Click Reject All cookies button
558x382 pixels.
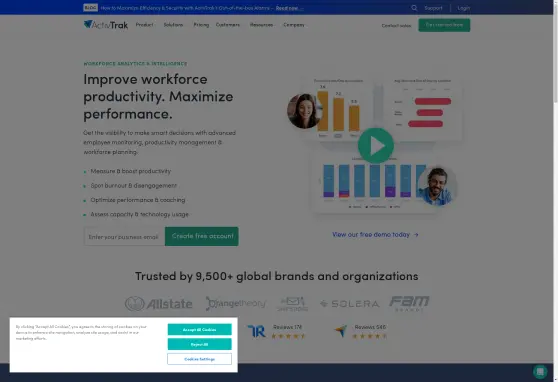199,344
